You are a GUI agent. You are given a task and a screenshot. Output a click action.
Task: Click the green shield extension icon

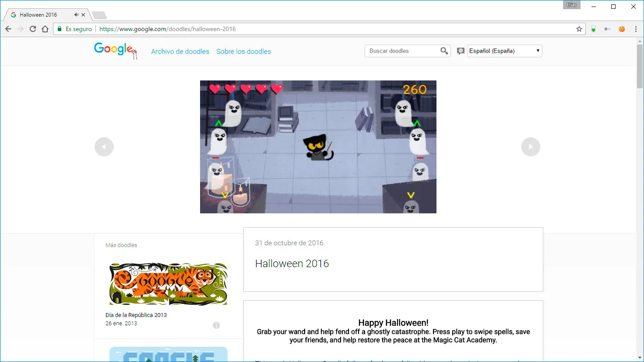coord(593,29)
